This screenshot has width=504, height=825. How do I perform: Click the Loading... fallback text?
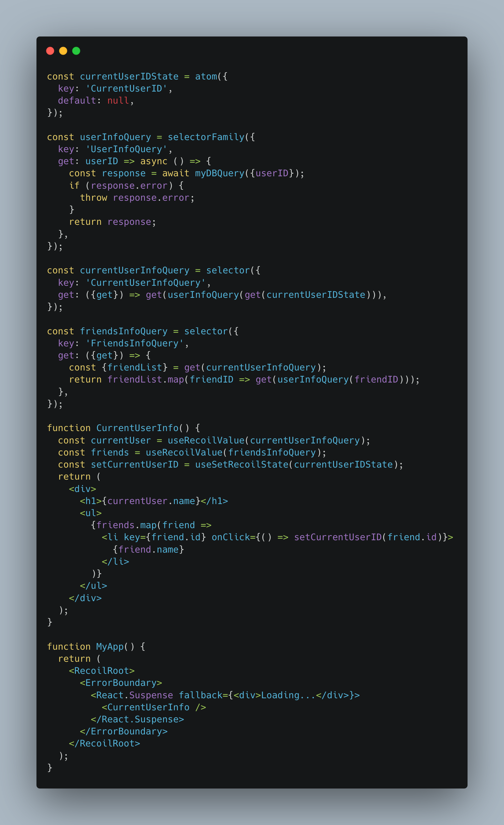288,695
